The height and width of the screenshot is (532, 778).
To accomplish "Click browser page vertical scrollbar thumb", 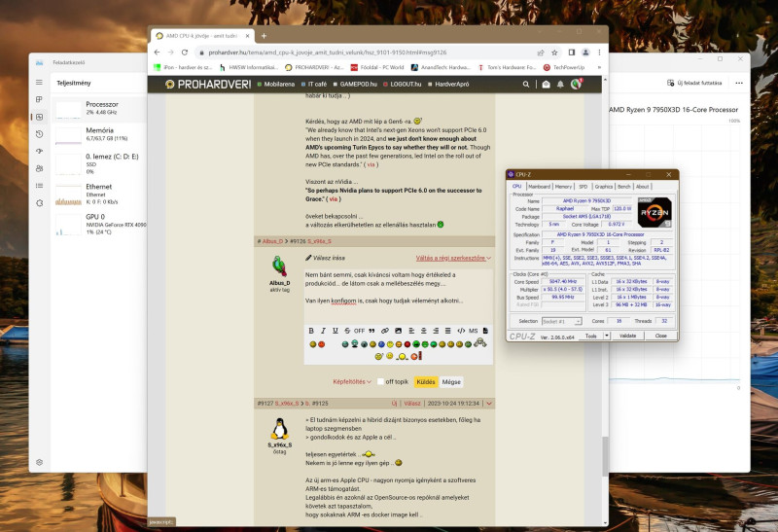I will coord(605,455).
